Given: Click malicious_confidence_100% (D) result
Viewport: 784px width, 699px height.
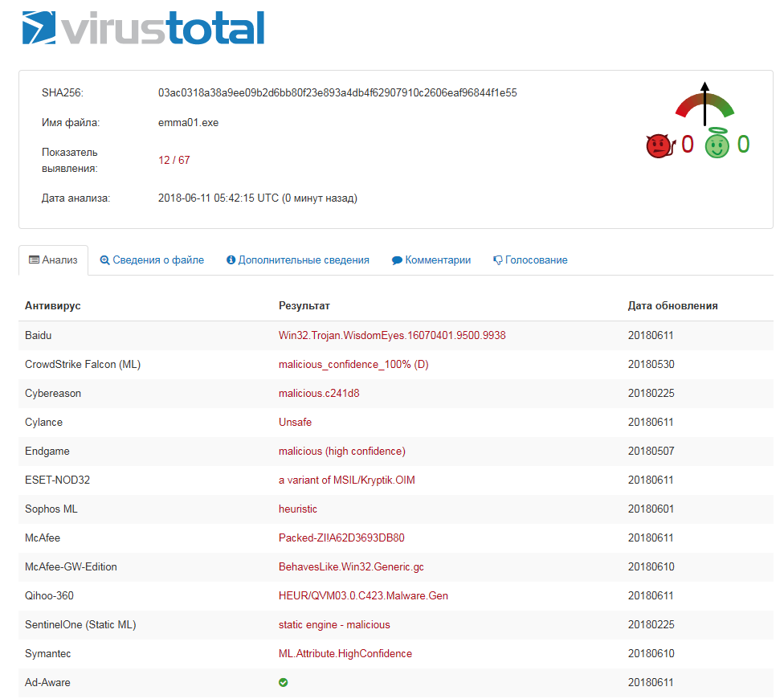Looking at the screenshot, I should point(353,365).
